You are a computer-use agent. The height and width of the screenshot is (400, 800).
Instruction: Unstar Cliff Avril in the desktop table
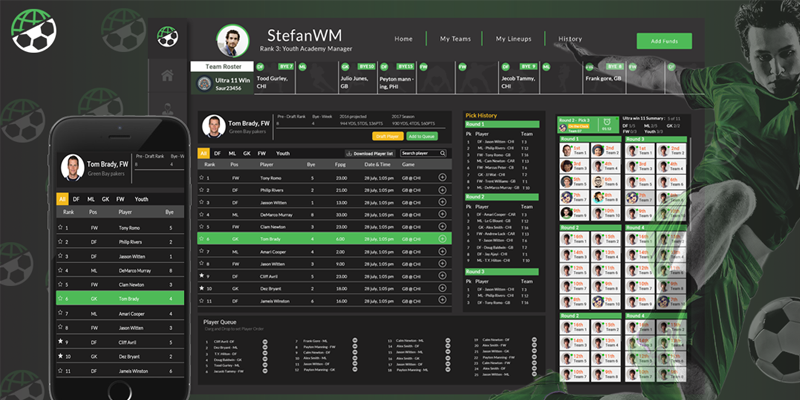point(202,276)
